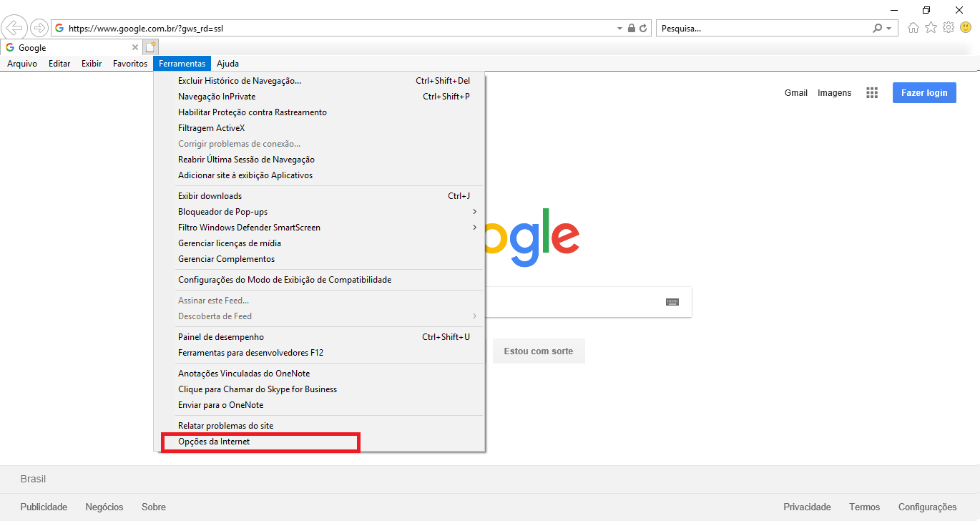Open the Imagens link
The width and height of the screenshot is (980, 521).
pos(835,93)
